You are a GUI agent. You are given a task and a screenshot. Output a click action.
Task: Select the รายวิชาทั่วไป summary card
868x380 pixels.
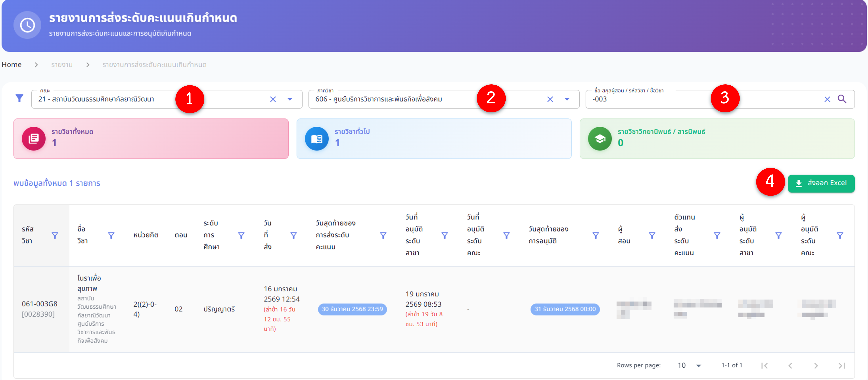point(434,138)
